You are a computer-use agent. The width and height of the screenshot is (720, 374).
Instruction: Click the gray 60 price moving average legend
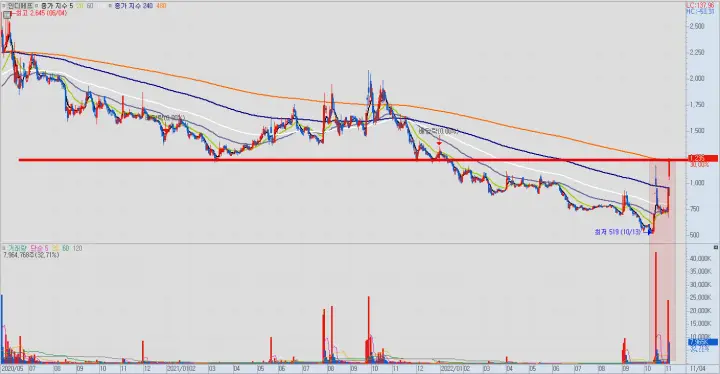click(x=90, y=6)
